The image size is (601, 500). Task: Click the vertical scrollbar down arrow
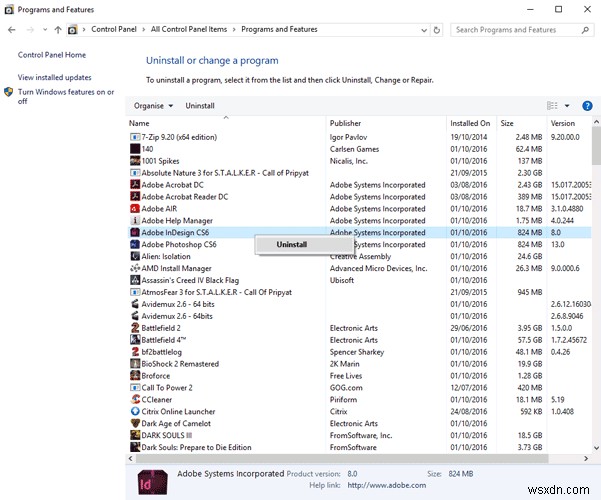596,447
